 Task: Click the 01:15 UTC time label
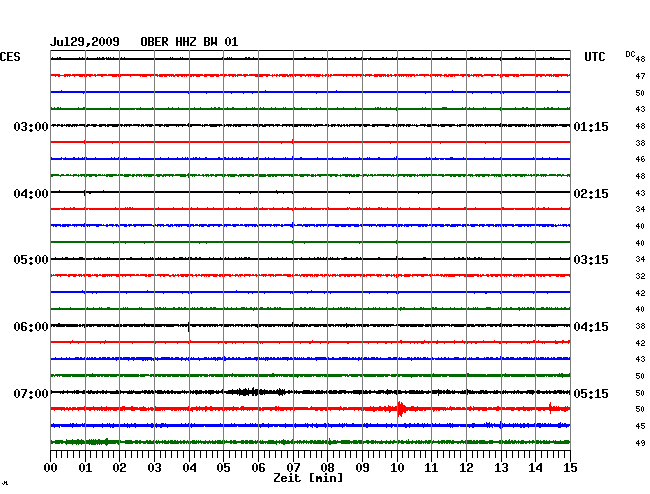click(591, 127)
